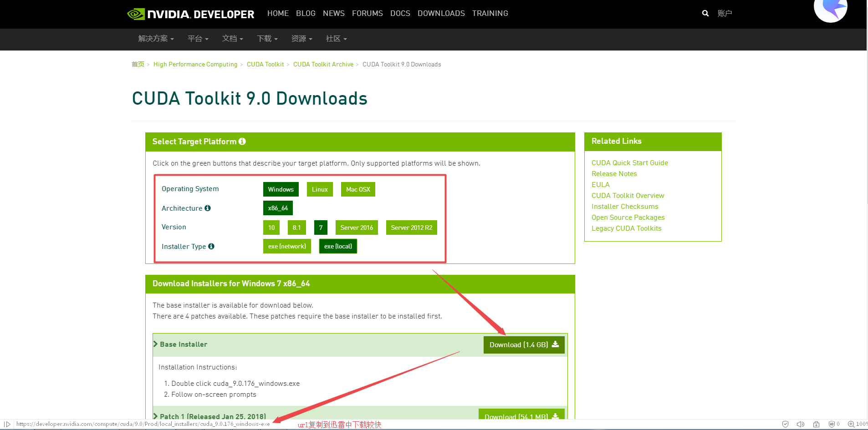Download the 54.1 MB Patch 1

click(521, 415)
